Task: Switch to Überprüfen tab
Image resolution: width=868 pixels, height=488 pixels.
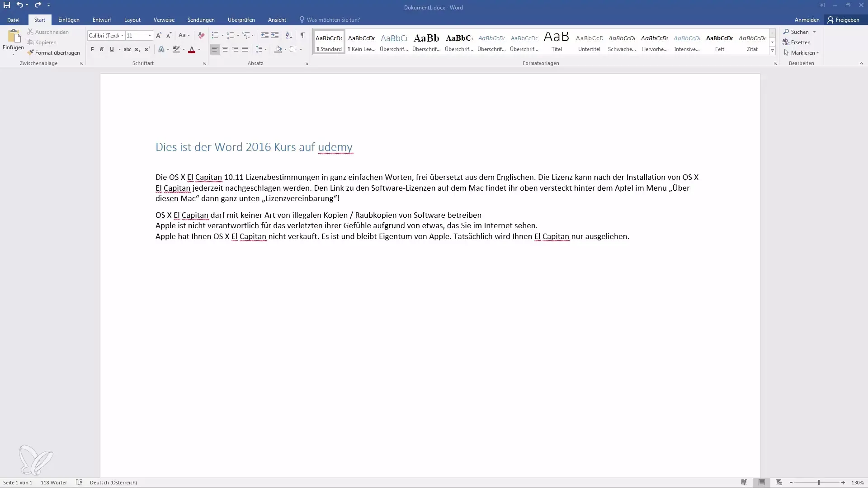Action: [x=241, y=20]
